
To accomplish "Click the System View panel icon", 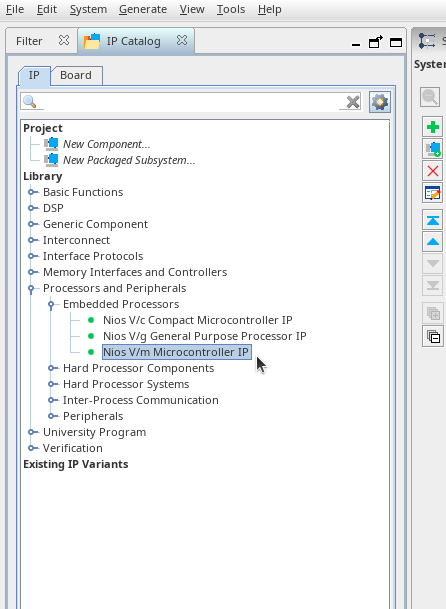I will (x=427, y=41).
